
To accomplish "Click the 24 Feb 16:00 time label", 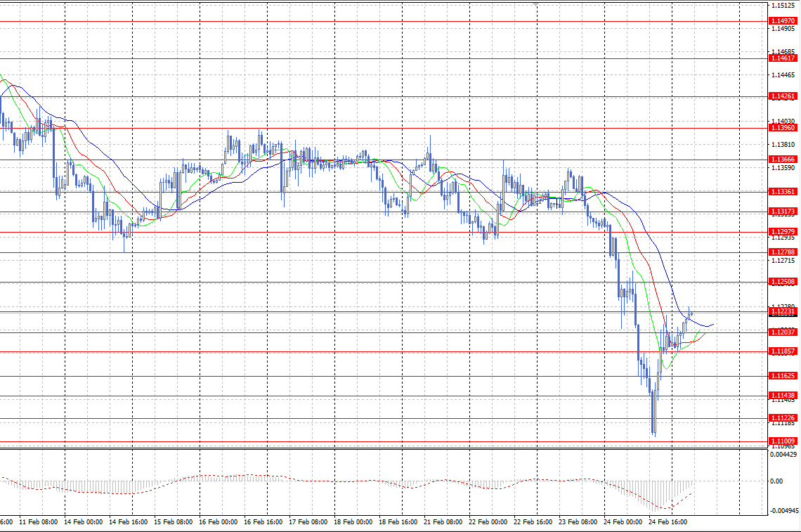I will coord(667,522).
